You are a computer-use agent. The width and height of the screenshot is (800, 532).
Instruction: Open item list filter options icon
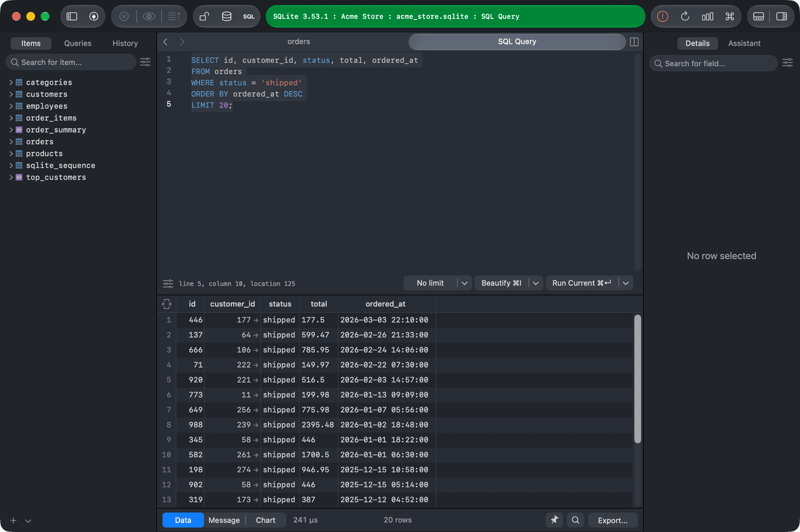click(x=145, y=62)
